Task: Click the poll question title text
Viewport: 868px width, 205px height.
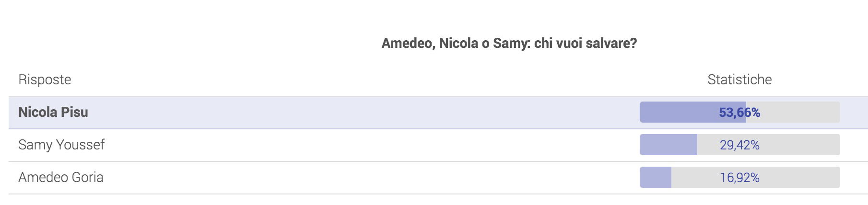Action: 509,44
